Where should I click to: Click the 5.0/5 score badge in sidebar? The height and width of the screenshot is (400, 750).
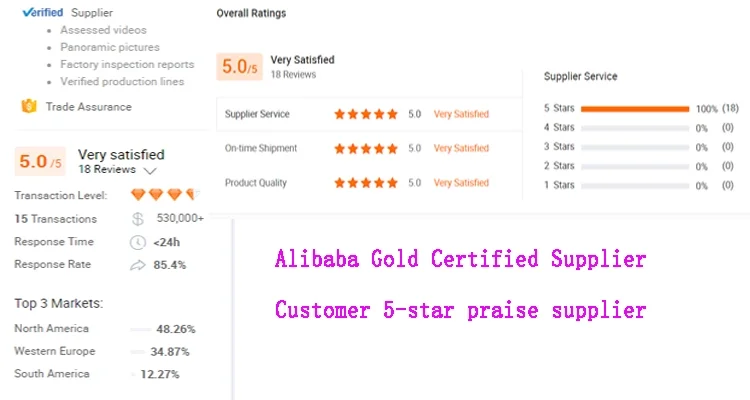click(x=40, y=162)
